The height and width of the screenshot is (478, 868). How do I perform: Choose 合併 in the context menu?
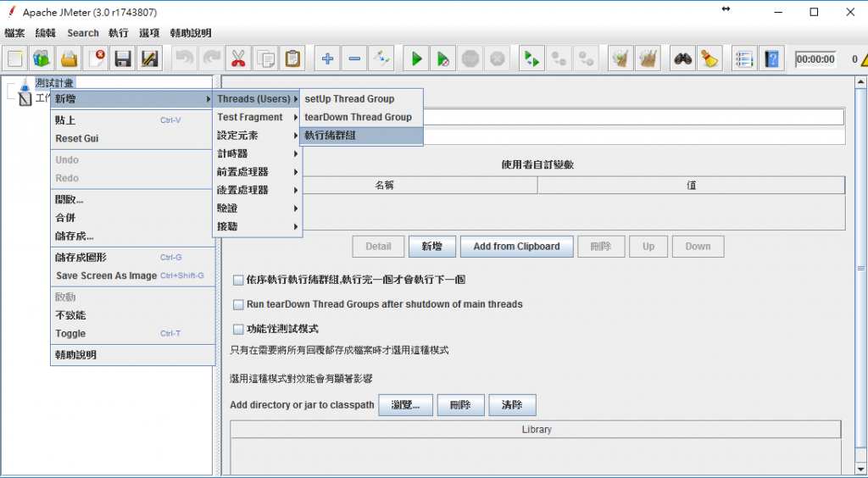[131, 218]
